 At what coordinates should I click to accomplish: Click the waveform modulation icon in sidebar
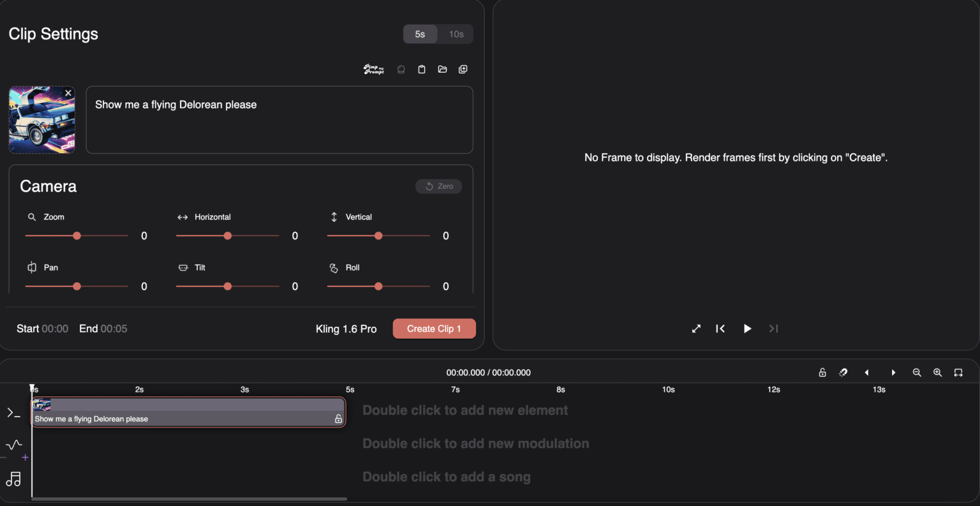[13, 446]
